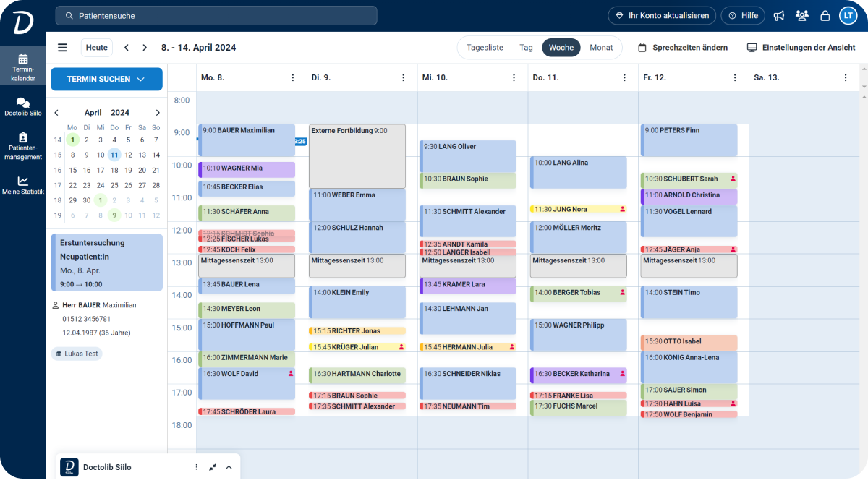Click the Heute button
The width and height of the screenshot is (868, 483).
click(96, 47)
